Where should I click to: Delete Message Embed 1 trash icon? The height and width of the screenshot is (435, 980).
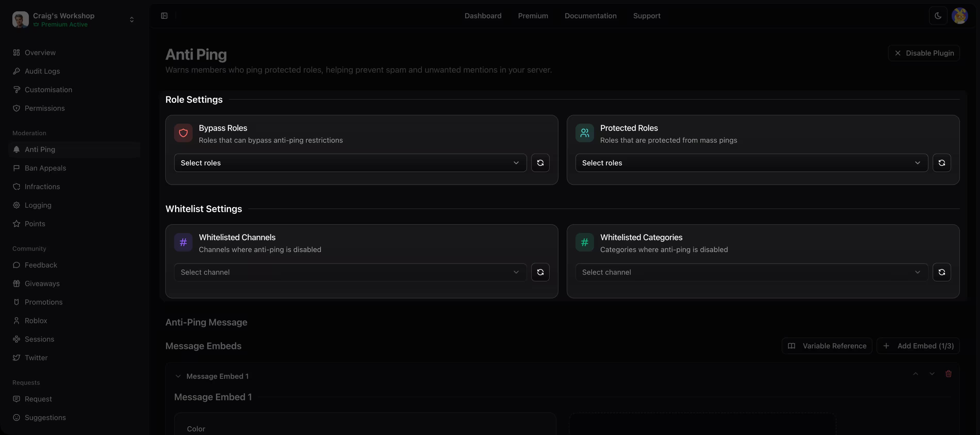click(x=949, y=374)
